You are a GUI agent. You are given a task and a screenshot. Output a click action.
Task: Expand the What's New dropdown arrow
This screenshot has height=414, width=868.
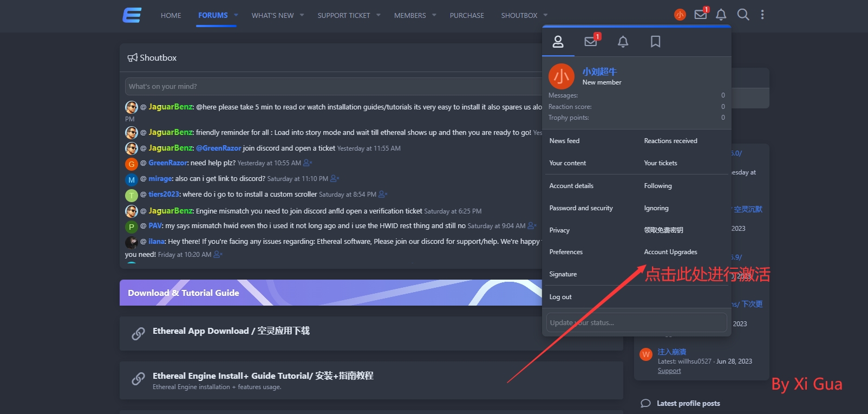[302, 15]
